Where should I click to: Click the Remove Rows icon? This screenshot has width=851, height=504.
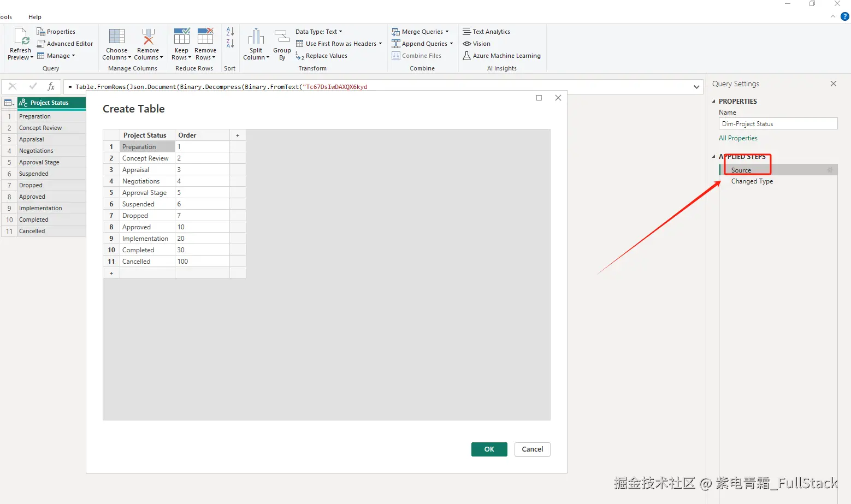pyautogui.click(x=205, y=36)
